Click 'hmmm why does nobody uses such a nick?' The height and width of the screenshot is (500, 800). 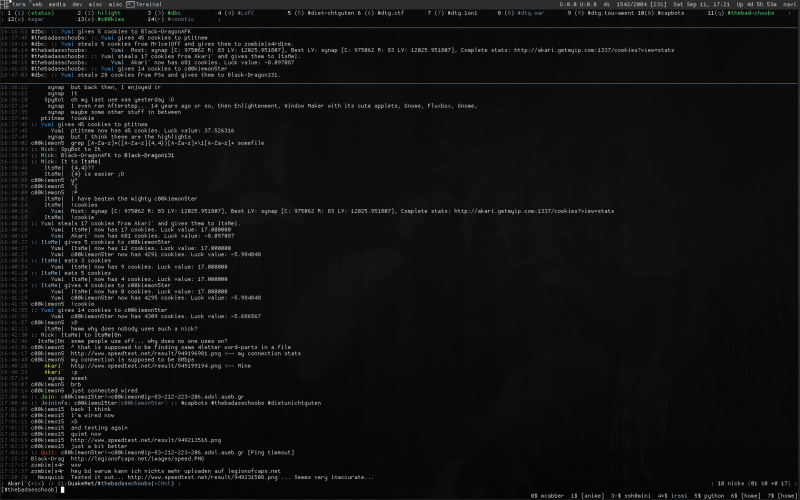click(134, 329)
